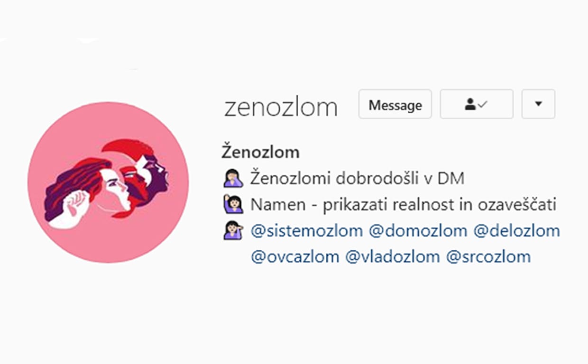Open the @sistemozlom profile link
Image resolution: width=588 pixels, height=364 pixels.
pyautogui.click(x=307, y=231)
